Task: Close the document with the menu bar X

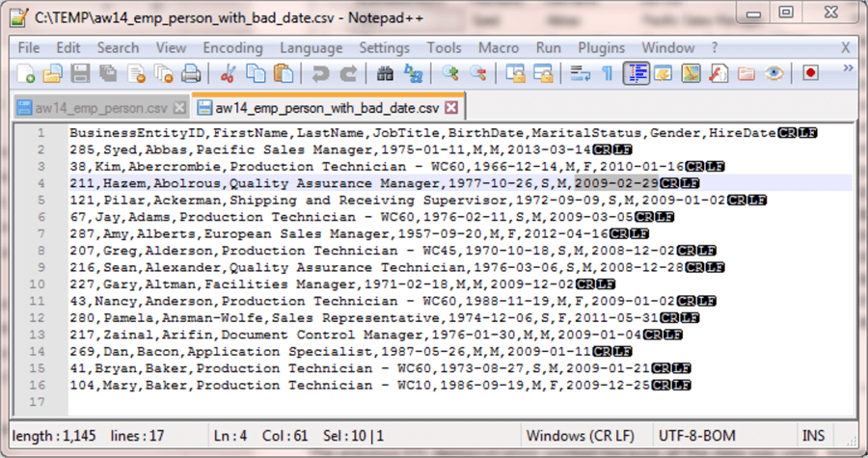Action: 845,48
